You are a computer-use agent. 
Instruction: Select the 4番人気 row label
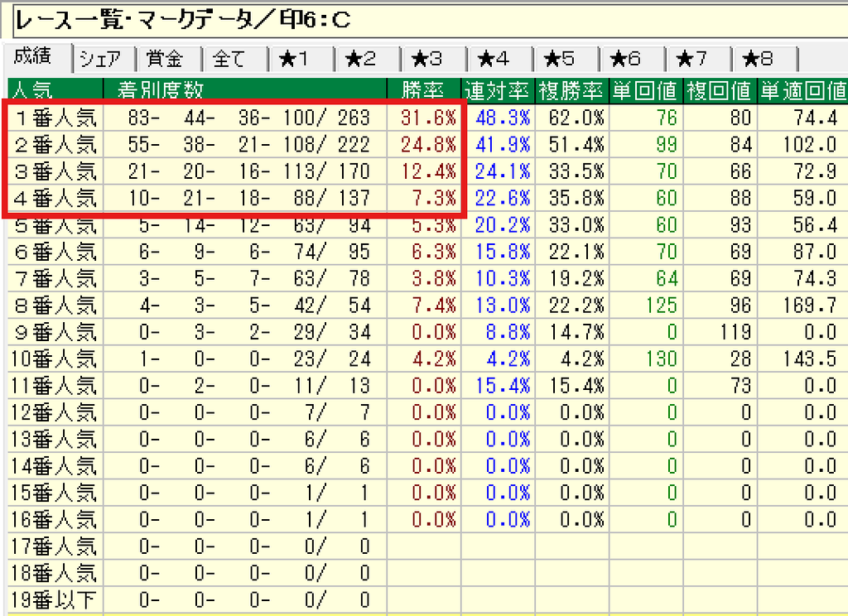tap(55, 198)
